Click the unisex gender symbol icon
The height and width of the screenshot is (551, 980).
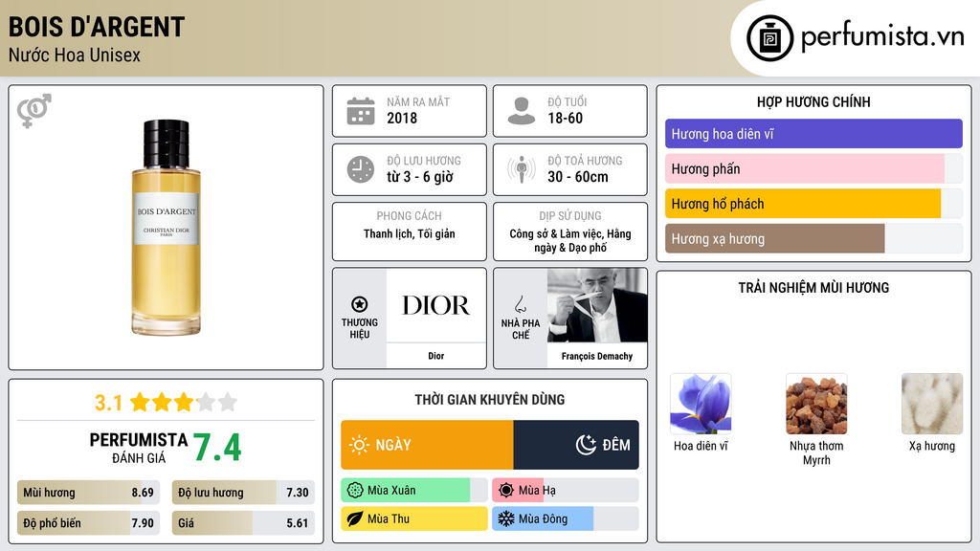tap(34, 111)
